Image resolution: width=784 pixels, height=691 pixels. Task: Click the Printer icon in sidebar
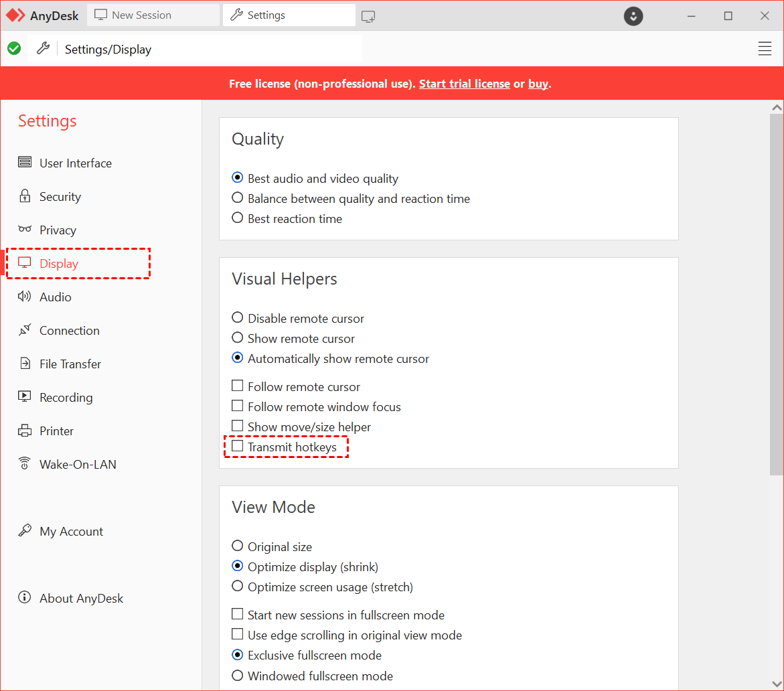25,431
